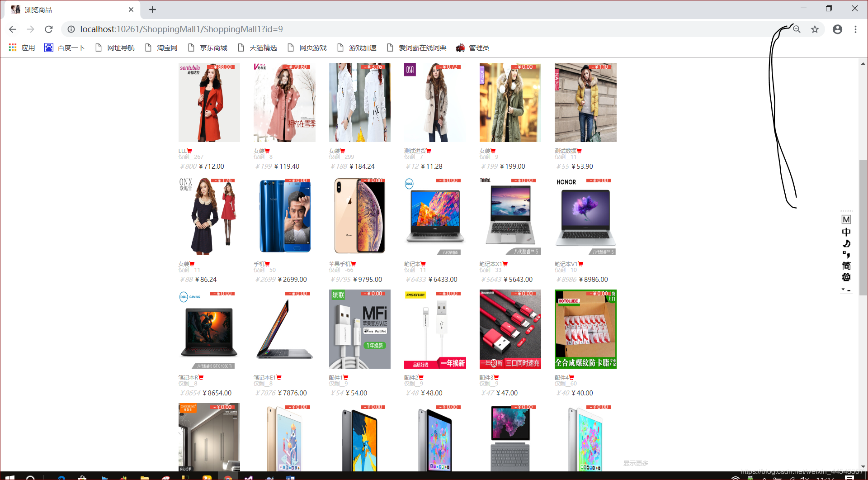Toggle full/half-width mode with the moon icon

(846, 243)
